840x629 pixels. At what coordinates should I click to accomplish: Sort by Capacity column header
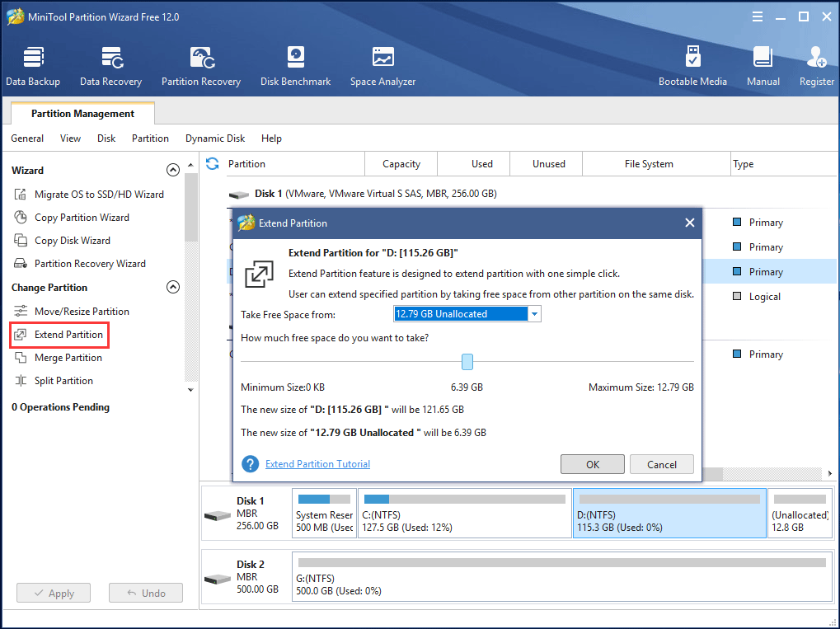tap(401, 164)
